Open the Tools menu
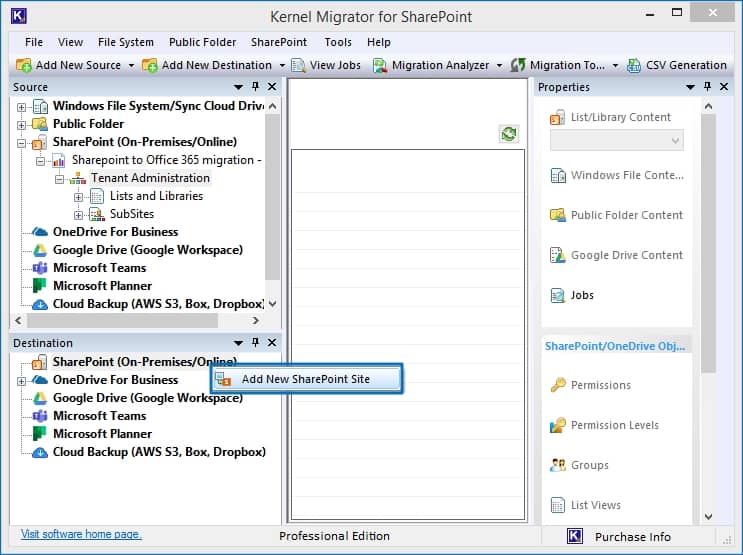The width and height of the screenshot is (743, 555). click(x=338, y=42)
